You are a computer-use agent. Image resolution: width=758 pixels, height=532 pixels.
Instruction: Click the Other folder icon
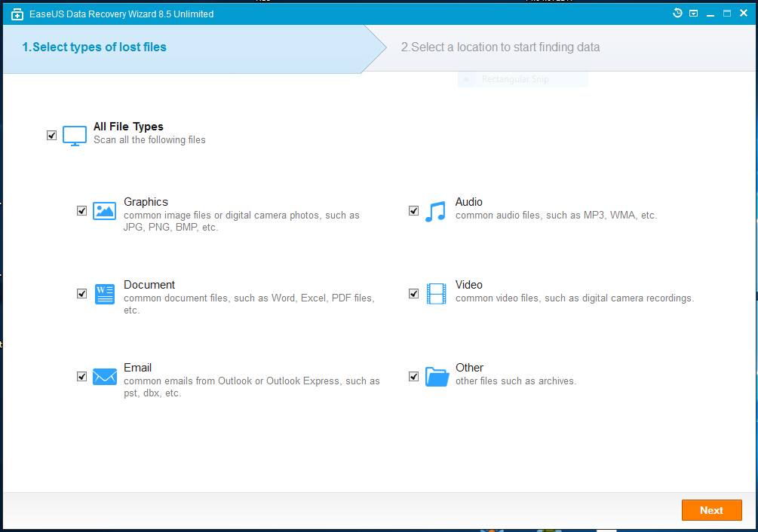pyautogui.click(x=437, y=377)
